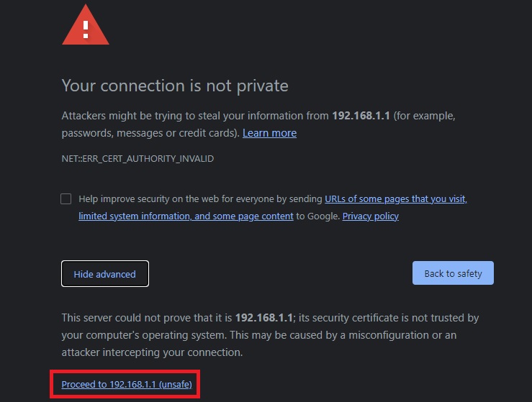Viewport: 532px width, 402px height.
Task: Click the "Your connection is not private" heading
Action: point(175,86)
